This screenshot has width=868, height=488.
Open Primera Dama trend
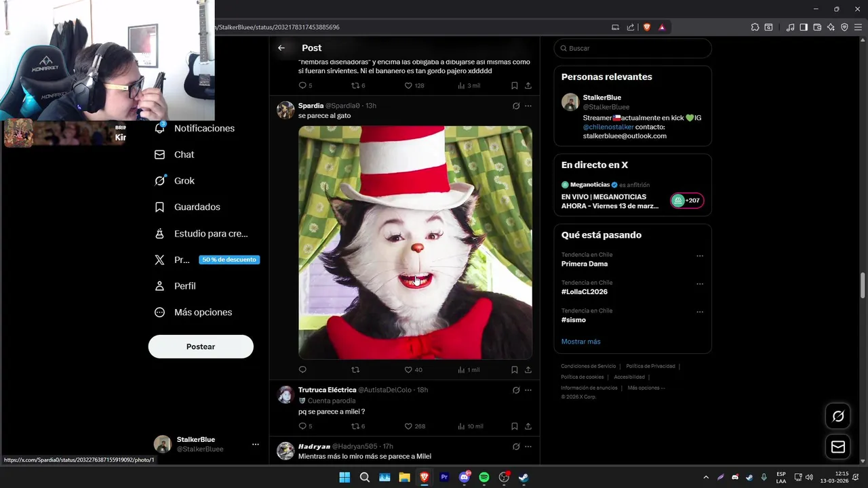tap(585, 264)
